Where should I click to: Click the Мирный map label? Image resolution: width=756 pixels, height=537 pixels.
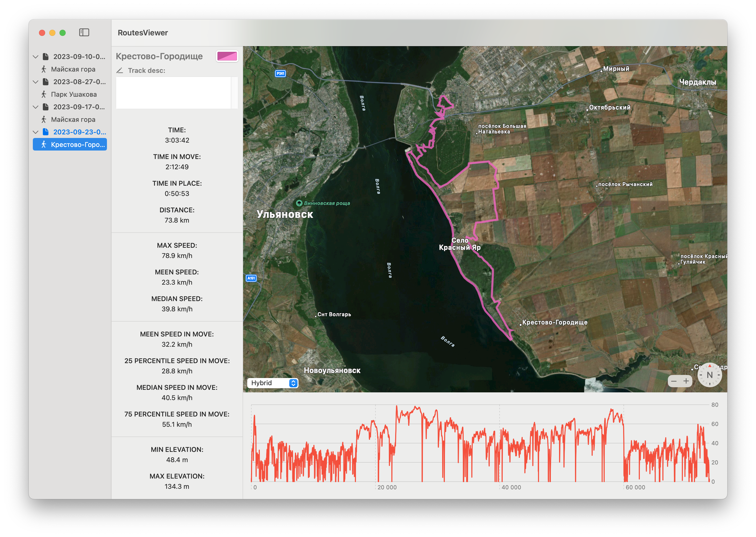click(616, 69)
